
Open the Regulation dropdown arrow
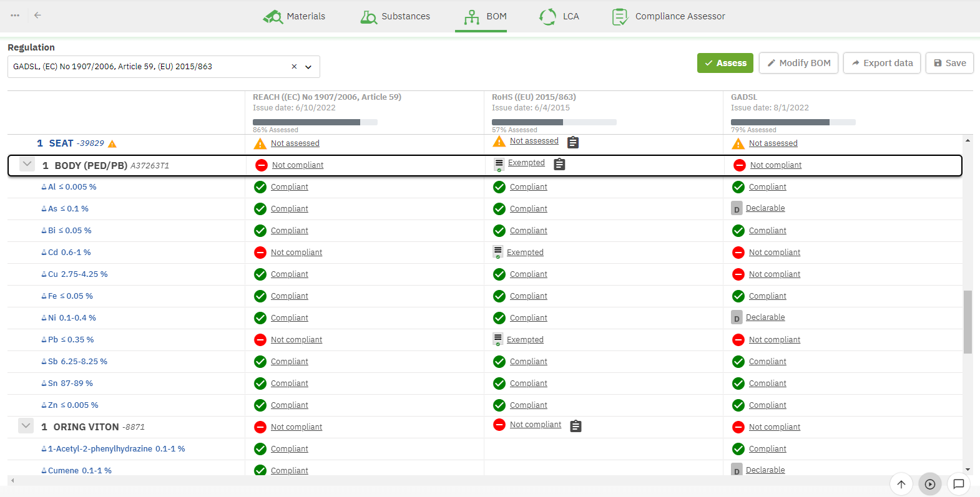(x=308, y=67)
